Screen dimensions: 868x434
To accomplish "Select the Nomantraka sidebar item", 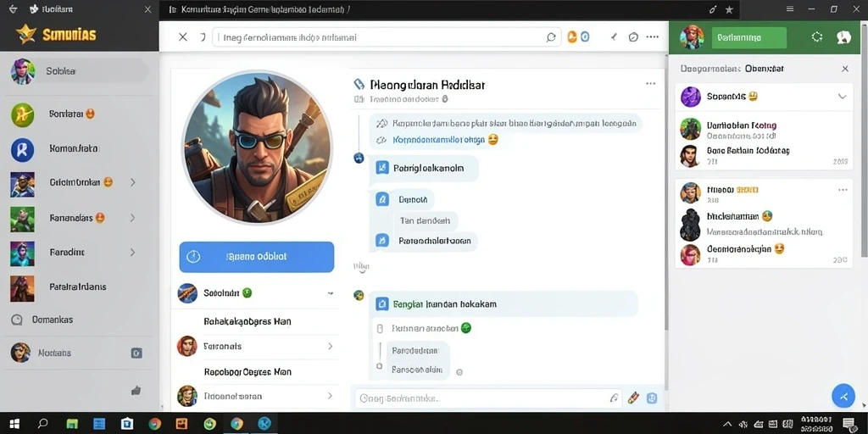I will pos(79,149).
